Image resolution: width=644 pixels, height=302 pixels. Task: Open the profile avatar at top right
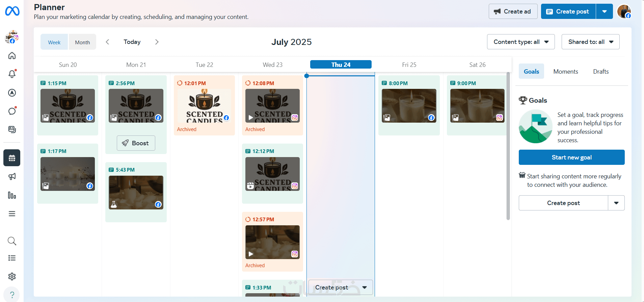[624, 11]
